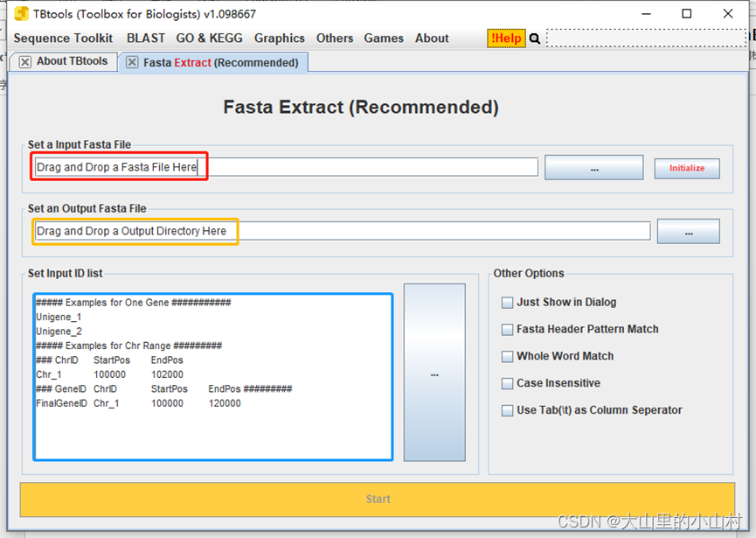
Task: Click the yellow !Help button
Action: [x=506, y=38]
